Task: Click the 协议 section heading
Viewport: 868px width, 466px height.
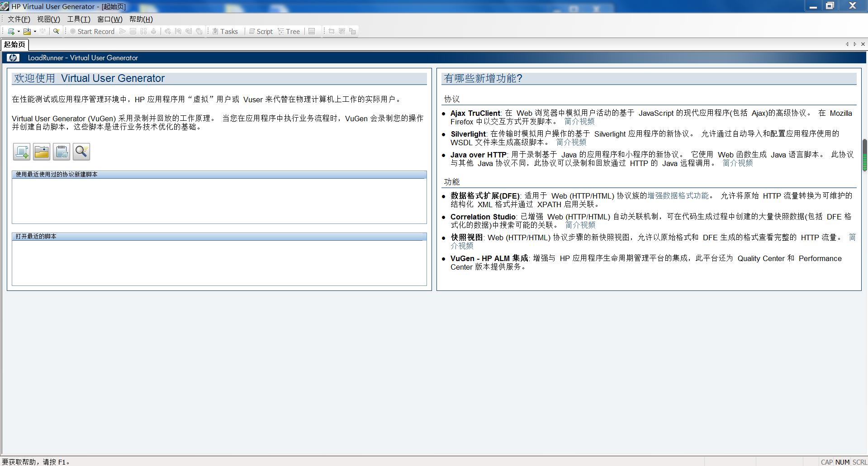Action: [452, 99]
